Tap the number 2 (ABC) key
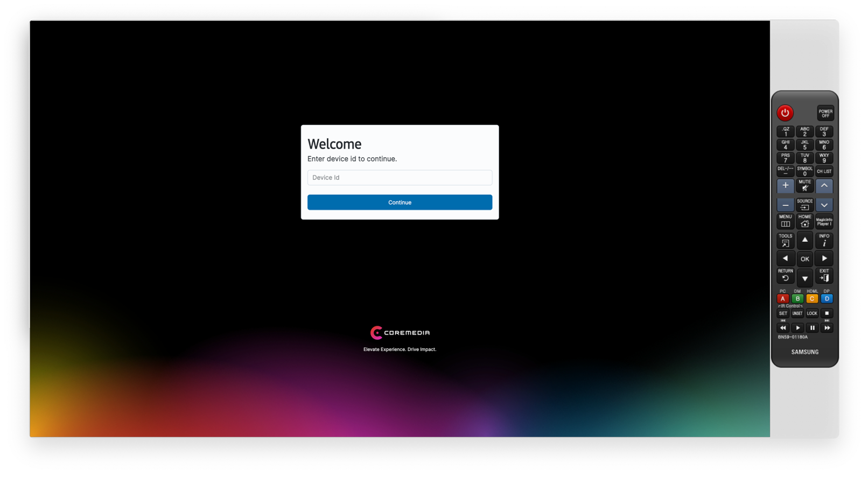This screenshot has height=477, width=868. [804, 132]
